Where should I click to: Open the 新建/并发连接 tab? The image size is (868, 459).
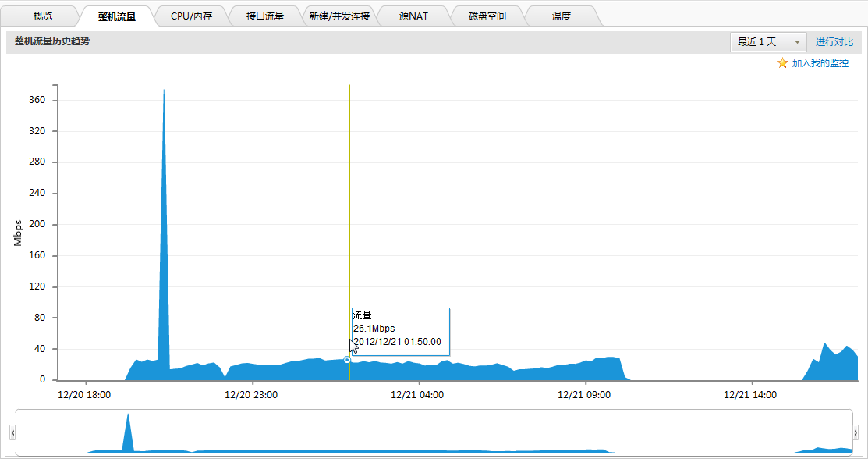[339, 16]
